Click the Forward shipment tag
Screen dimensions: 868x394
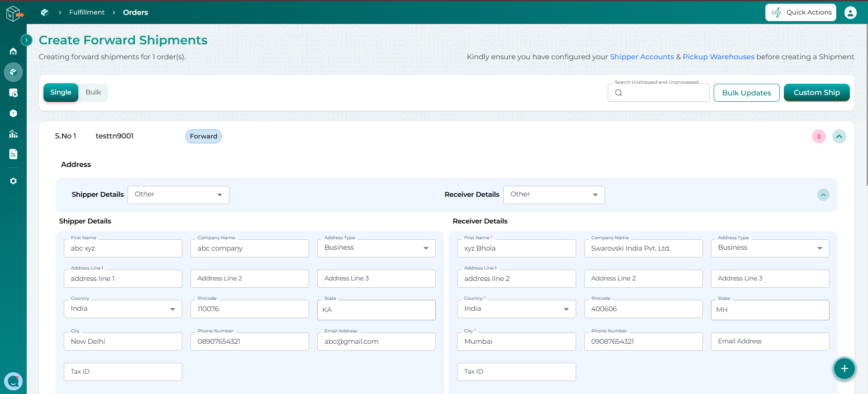[x=203, y=136]
